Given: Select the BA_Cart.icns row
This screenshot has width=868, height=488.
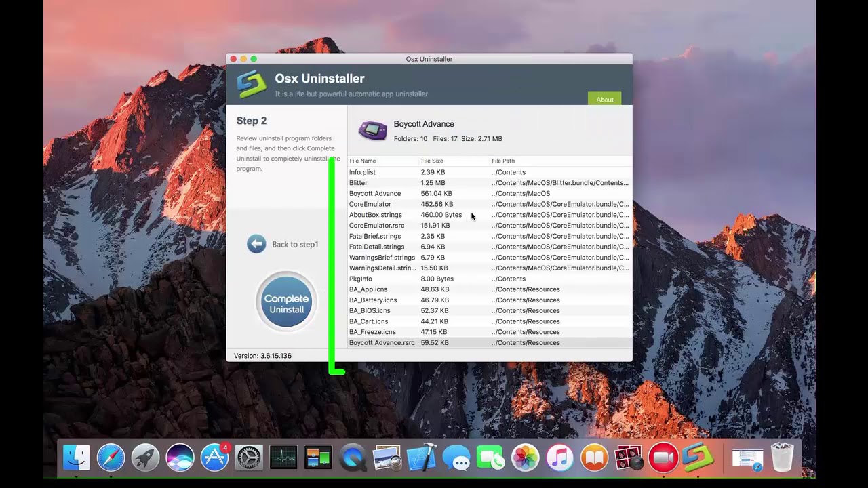Looking at the screenshot, I should (490, 321).
